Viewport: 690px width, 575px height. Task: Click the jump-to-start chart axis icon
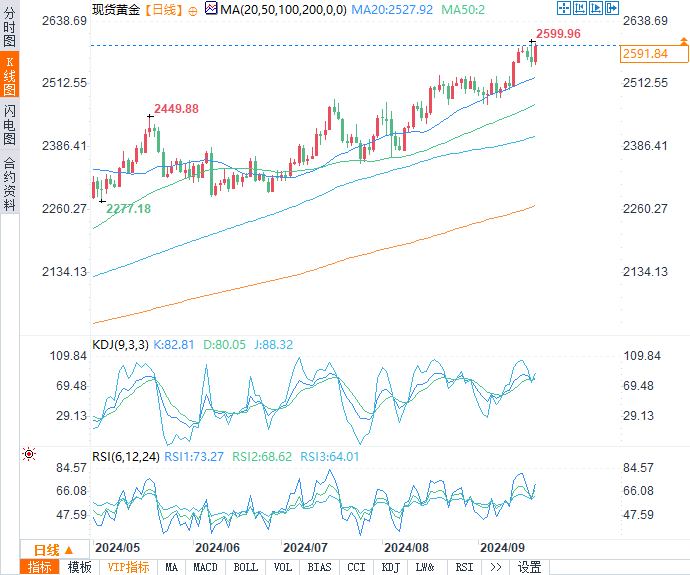click(x=580, y=8)
